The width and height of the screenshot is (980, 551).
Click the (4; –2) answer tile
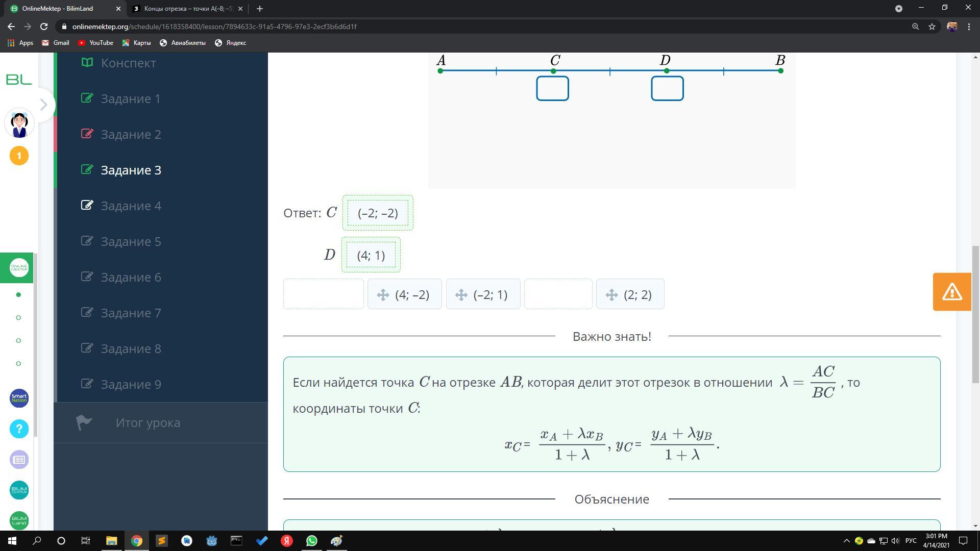(405, 294)
